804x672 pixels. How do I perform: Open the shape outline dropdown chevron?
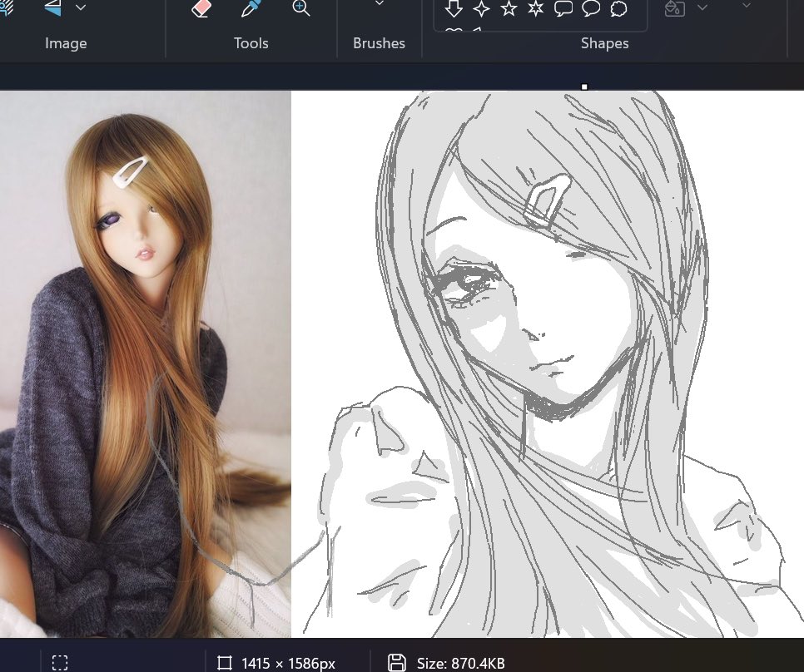pyautogui.click(x=747, y=5)
